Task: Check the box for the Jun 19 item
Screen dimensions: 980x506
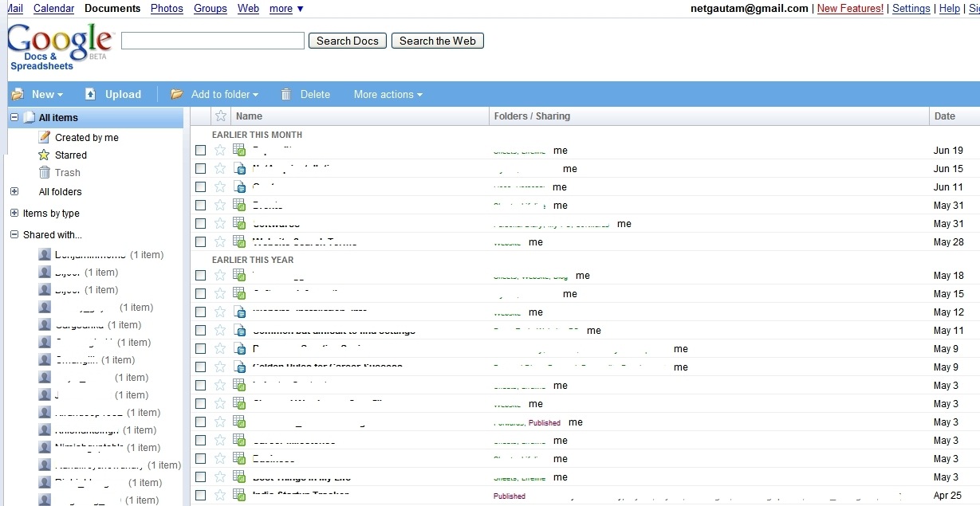Action: click(x=200, y=150)
